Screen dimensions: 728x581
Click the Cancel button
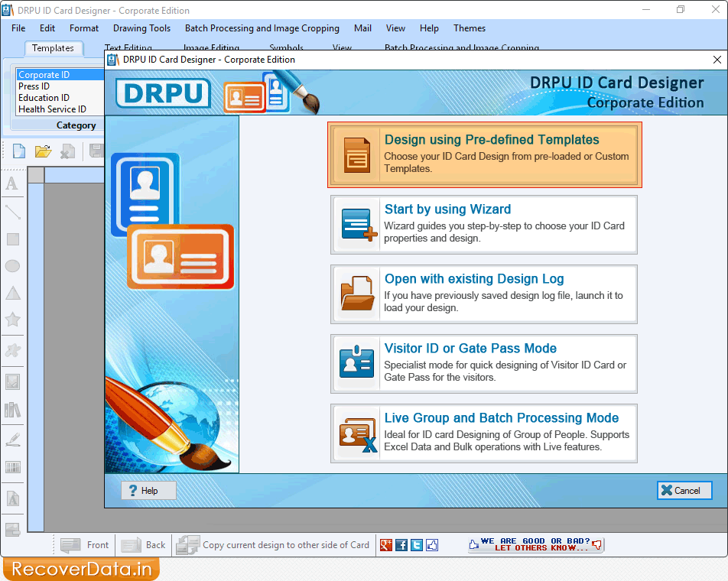[x=684, y=491]
